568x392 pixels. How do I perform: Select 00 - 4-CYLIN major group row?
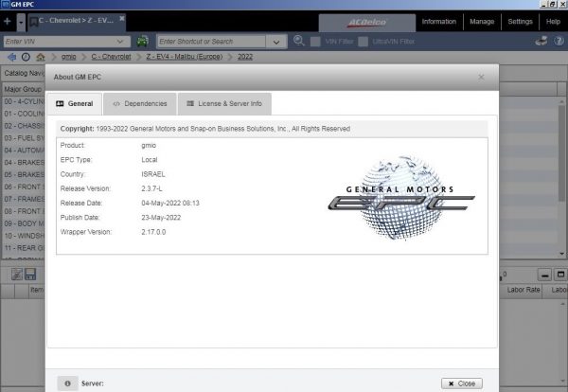[x=24, y=102]
